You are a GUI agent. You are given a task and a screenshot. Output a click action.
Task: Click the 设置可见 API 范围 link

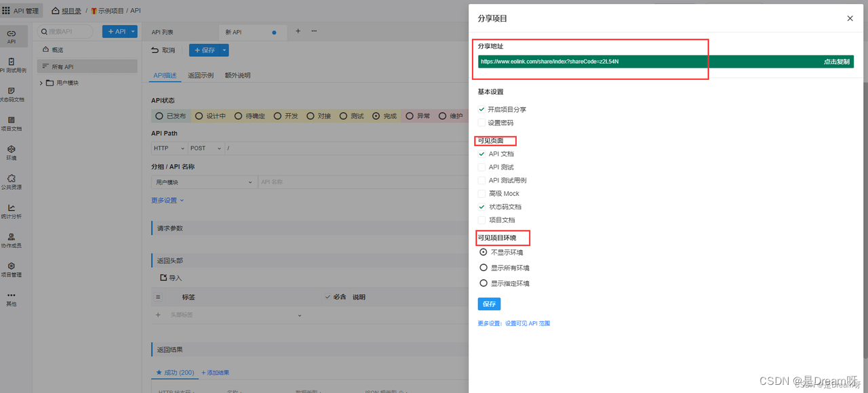(x=526, y=323)
